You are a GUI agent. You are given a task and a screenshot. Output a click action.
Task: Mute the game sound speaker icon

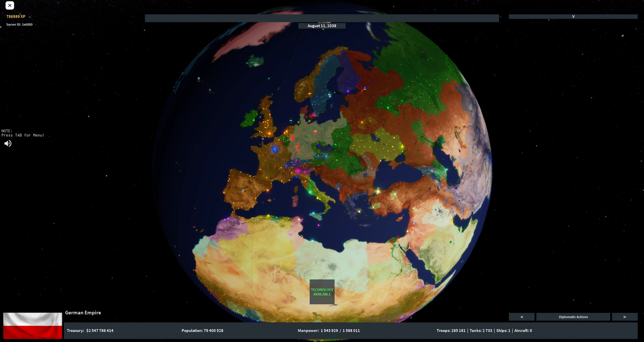8,143
